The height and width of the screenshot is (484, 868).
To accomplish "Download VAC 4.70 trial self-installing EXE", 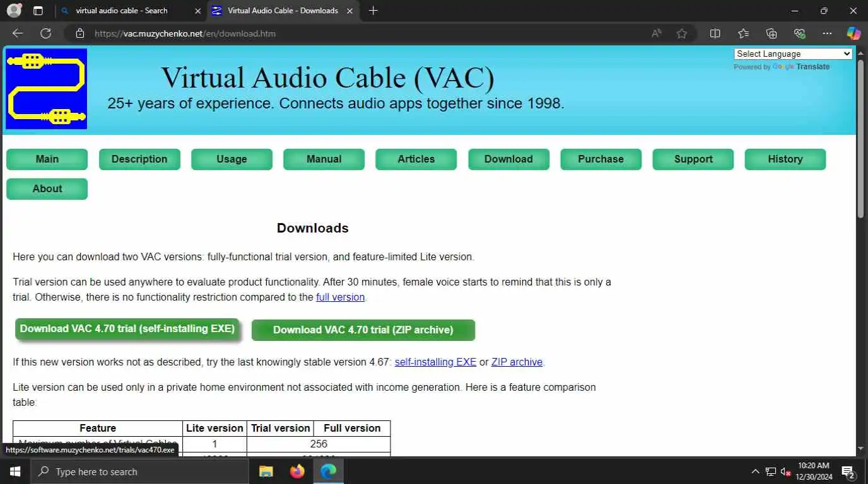I will tap(127, 329).
